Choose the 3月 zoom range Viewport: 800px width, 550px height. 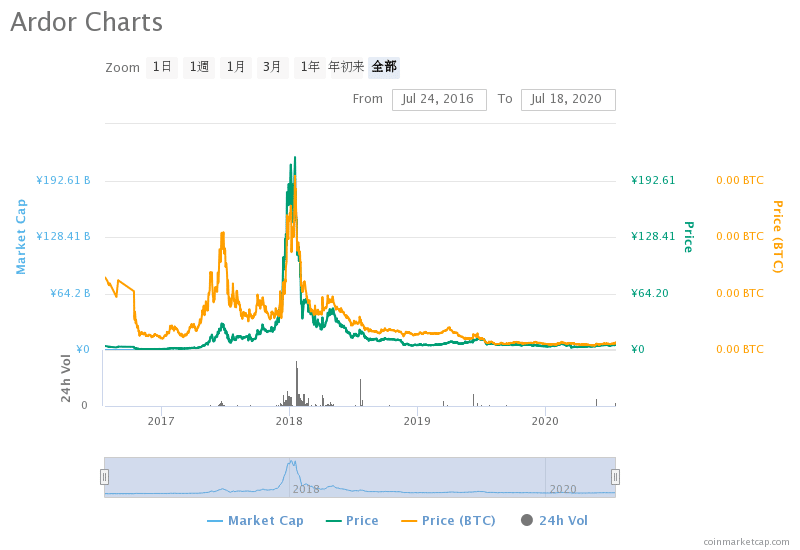point(272,67)
